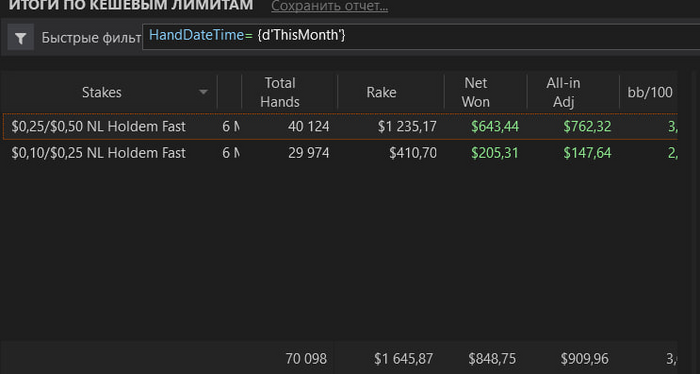
Task: Click the $147,64 all-in adj value
Action: [x=587, y=153]
